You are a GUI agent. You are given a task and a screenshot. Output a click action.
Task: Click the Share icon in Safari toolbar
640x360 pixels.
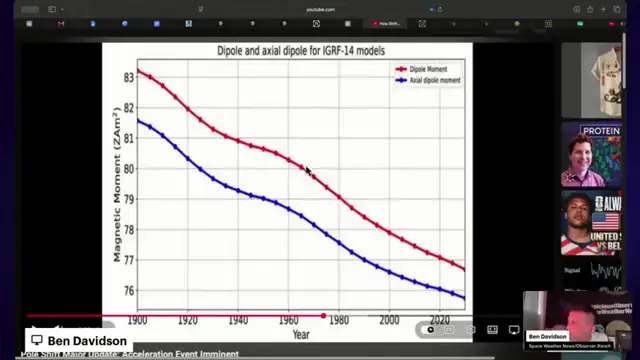[x=590, y=9]
